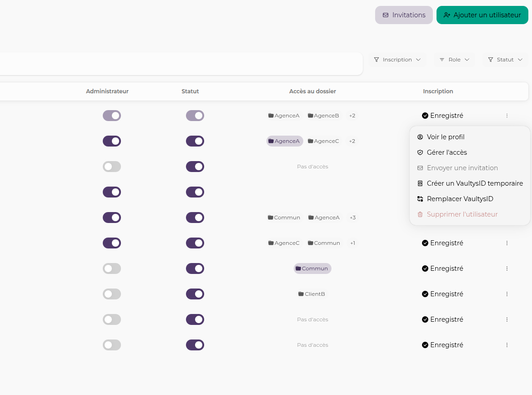Image resolution: width=532 pixels, height=395 pixels.
Task: Open the Statut filter dropdown
Action: [505, 60]
